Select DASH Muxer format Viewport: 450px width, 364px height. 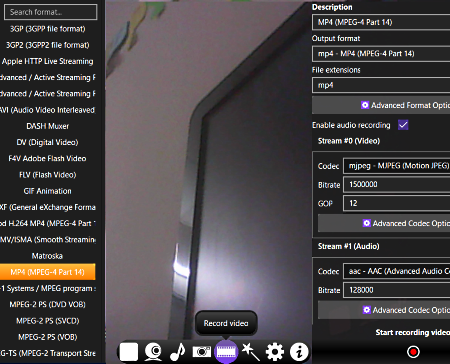pos(48,126)
